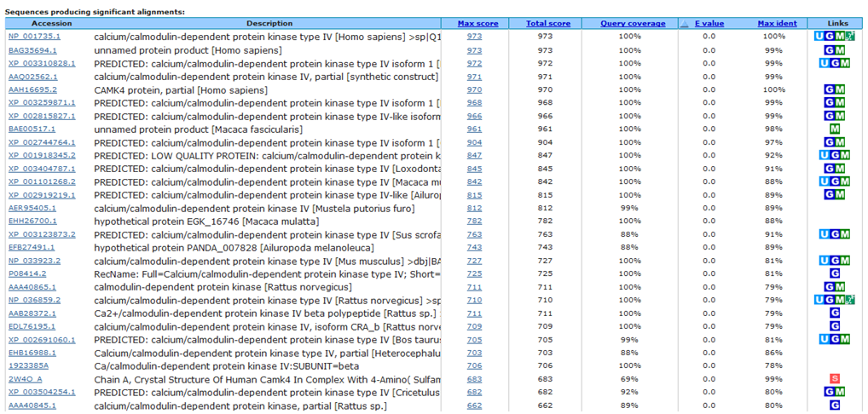Click the Gene 'G' icon for P08414.2
The height and width of the screenshot is (414, 868).
point(835,273)
